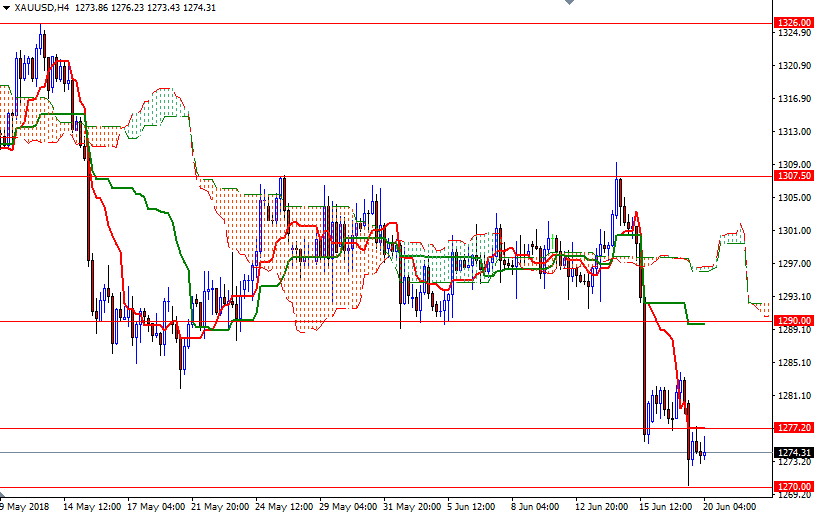Select the 1307.50 red price level label
The image size is (814, 514).
point(794,175)
